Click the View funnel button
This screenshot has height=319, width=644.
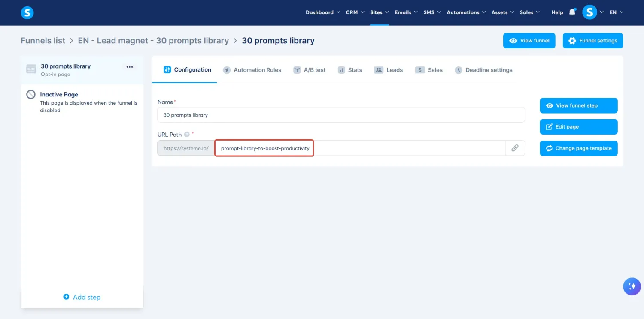pyautogui.click(x=529, y=41)
